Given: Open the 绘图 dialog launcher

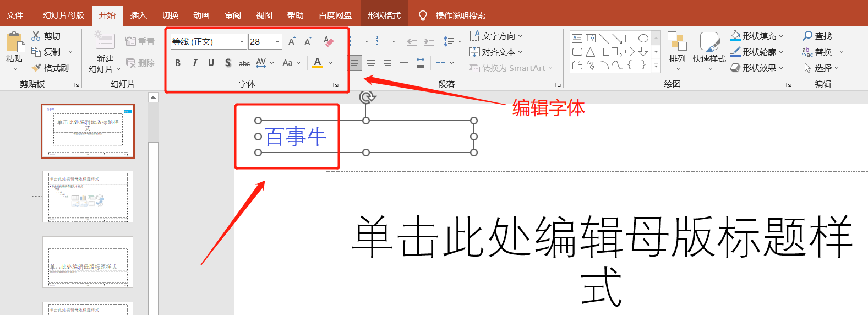Looking at the screenshot, I should pyautogui.click(x=789, y=85).
